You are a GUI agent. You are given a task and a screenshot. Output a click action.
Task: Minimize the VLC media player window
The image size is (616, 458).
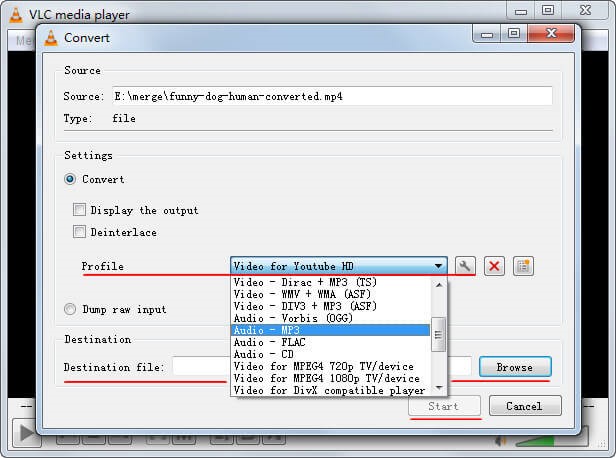[521, 11]
